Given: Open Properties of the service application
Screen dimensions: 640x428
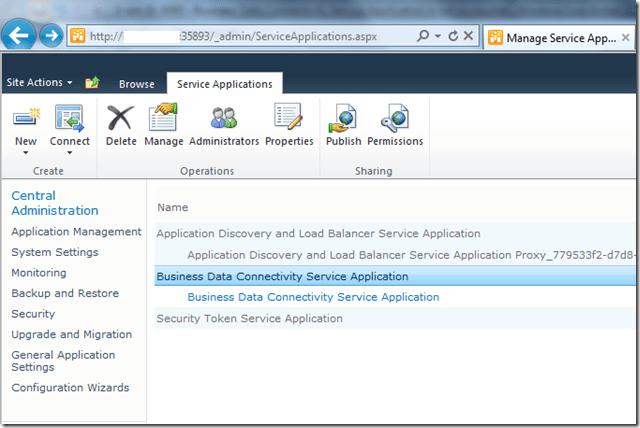Looking at the screenshot, I should tap(289, 120).
